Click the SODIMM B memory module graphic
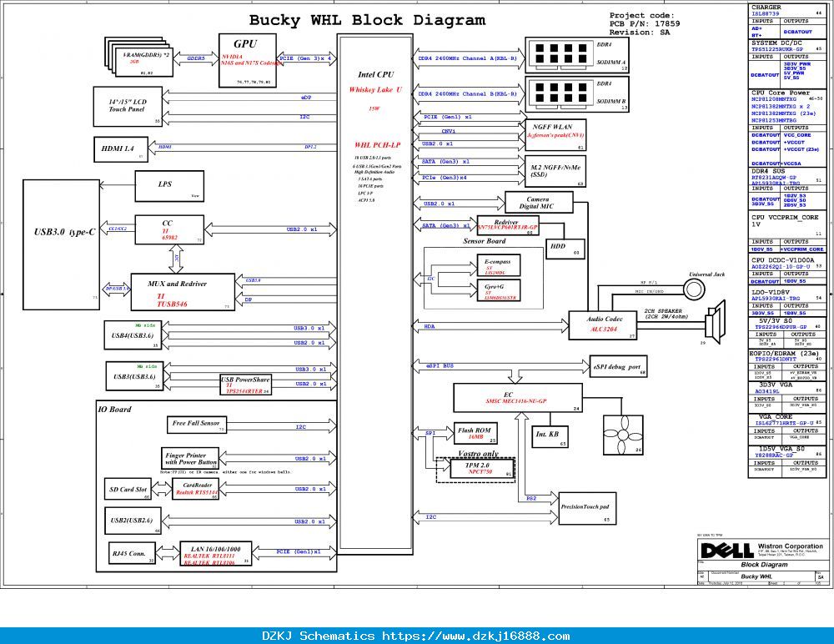Viewport: 834px width, 644px height. click(x=561, y=94)
